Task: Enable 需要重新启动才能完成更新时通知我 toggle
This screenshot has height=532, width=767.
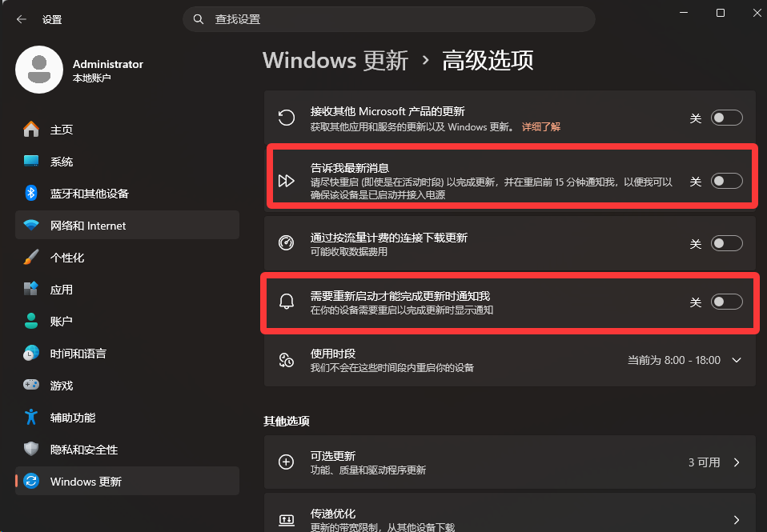Action: 726,302
